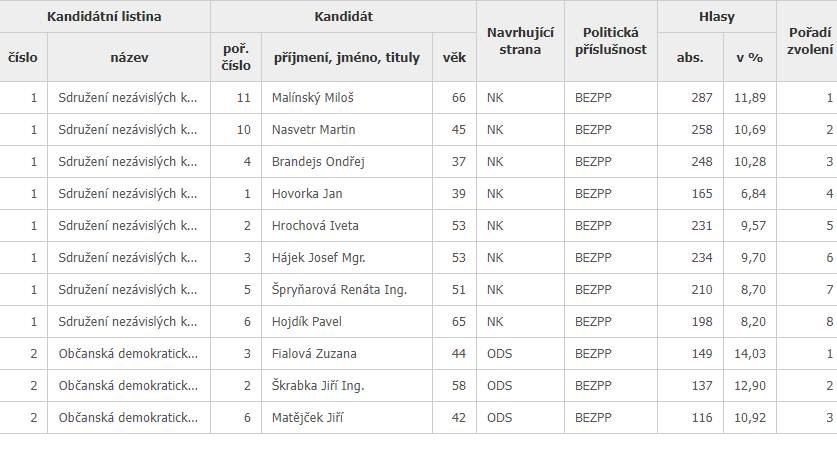Click on Nasvetr Martin's name
The height and width of the screenshot is (452, 837).
click(x=313, y=130)
